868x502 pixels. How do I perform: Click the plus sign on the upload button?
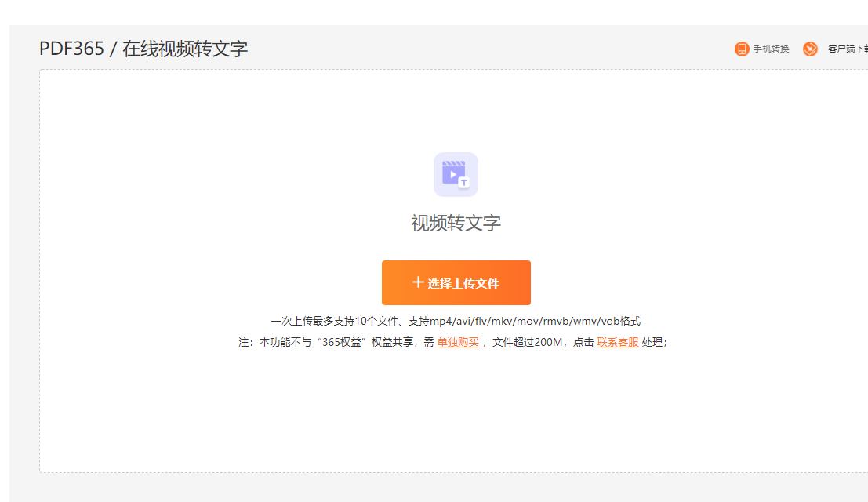418,282
